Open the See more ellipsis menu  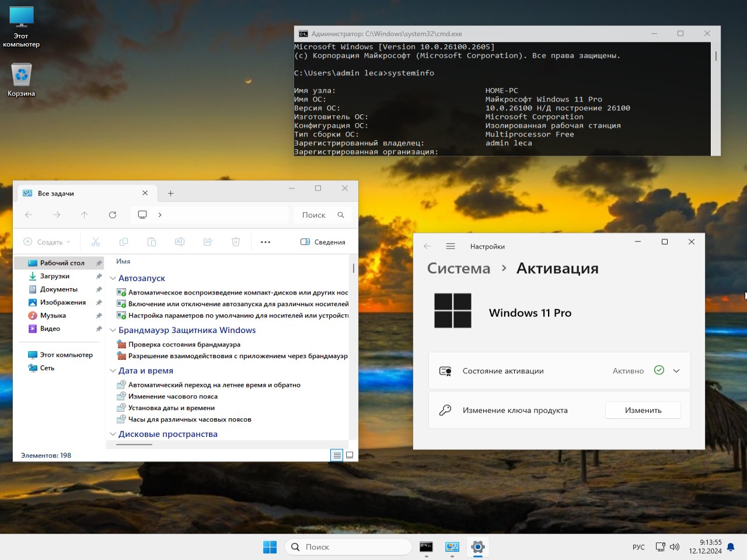(x=266, y=242)
